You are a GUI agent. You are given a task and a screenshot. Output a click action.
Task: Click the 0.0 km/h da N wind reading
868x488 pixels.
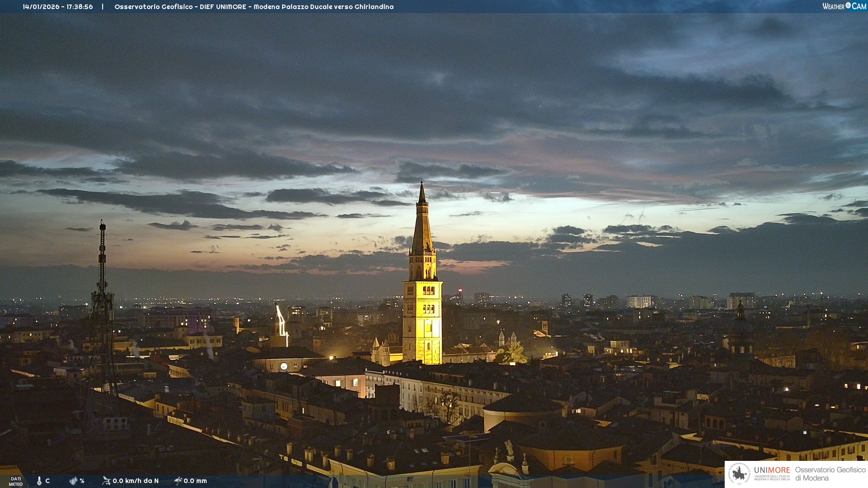click(x=136, y=481)
